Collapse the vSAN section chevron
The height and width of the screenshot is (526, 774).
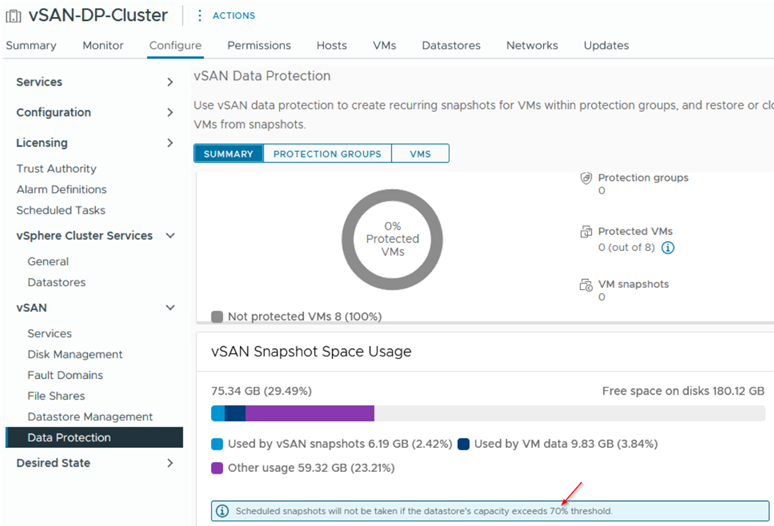170,308
